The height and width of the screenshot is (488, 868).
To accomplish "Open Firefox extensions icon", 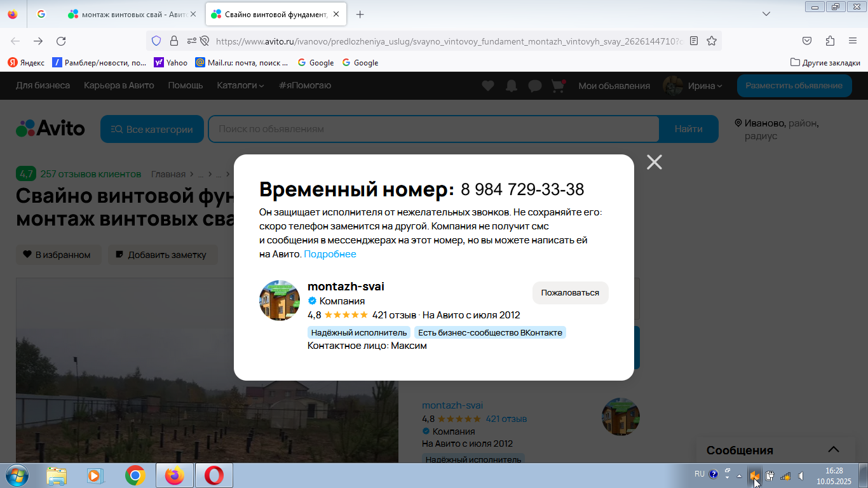I will [x=830, y=41].
